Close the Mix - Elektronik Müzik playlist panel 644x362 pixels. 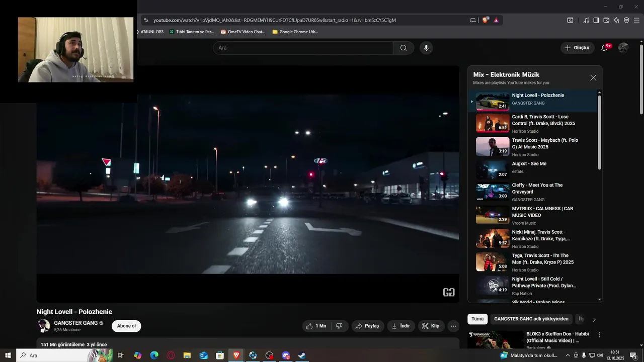coord(593,78)
